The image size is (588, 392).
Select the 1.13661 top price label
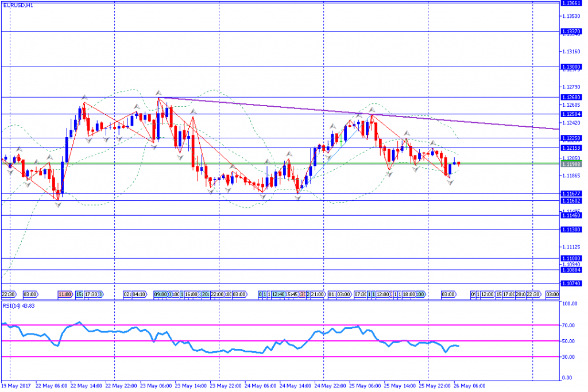coord(572,3)
